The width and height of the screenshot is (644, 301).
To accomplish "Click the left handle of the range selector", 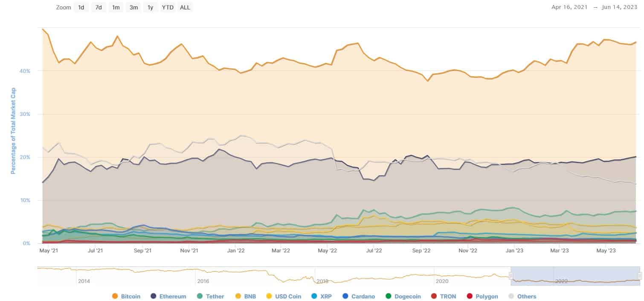I will click(511, 275).
